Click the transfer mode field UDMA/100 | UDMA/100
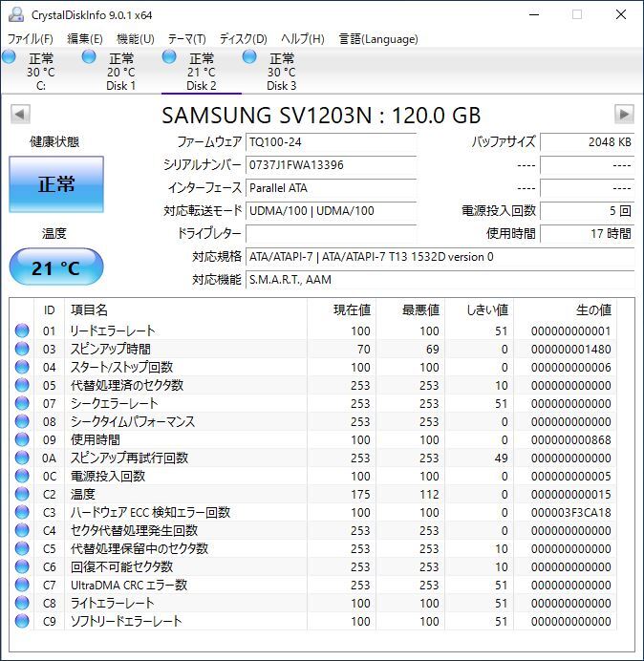This screenshot has height=661, width=644. click(331, 210)
